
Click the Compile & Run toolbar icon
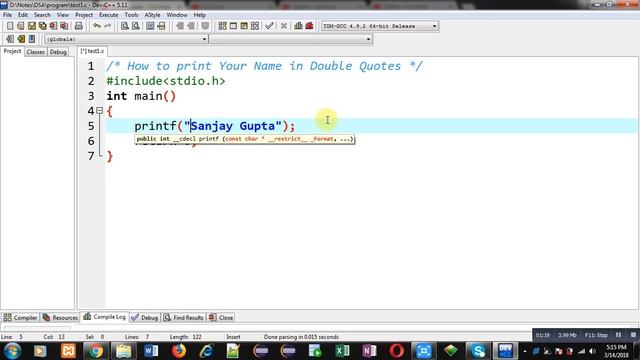tap(244, 26)
